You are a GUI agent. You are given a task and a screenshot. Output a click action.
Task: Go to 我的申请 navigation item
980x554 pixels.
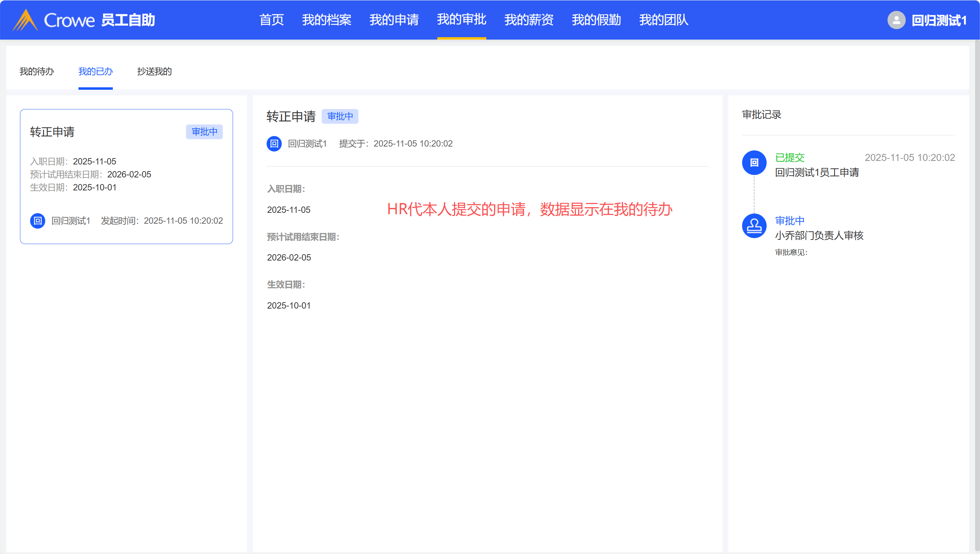pyautogui.click(x=394, y=20)
